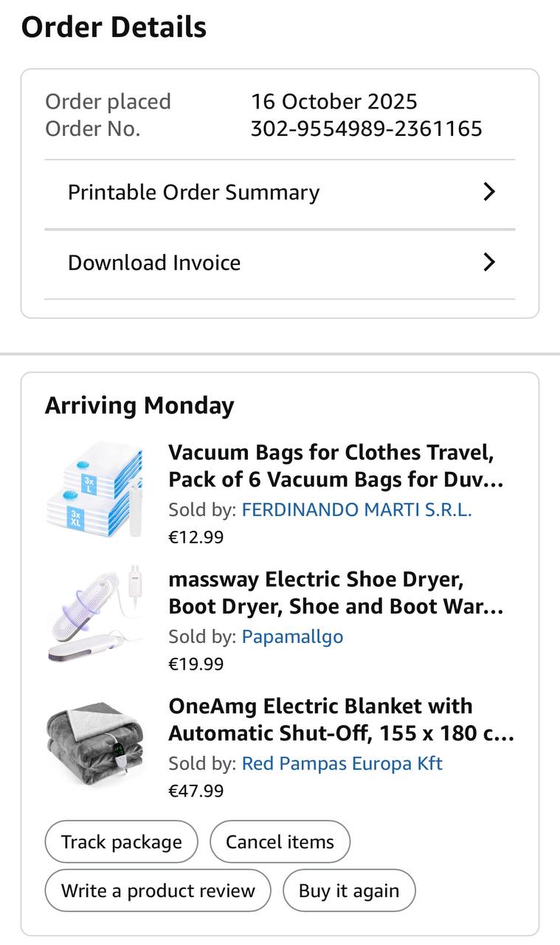Screen dimensions: 560x945
Task: Click the Track package button
Action: 122,842
